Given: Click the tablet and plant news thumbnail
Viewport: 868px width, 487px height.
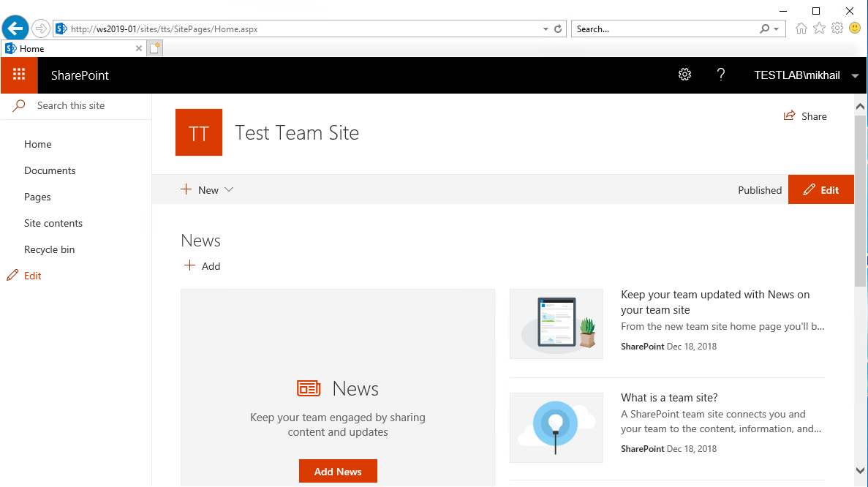Looking at the screenshot, I should (x=556, y=324).
